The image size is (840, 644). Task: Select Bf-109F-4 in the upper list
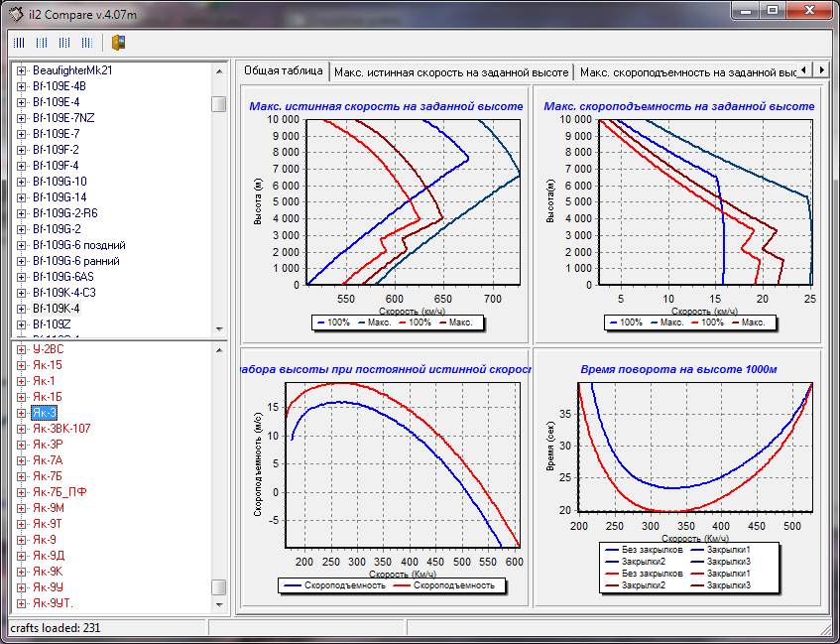click(56, 166)
